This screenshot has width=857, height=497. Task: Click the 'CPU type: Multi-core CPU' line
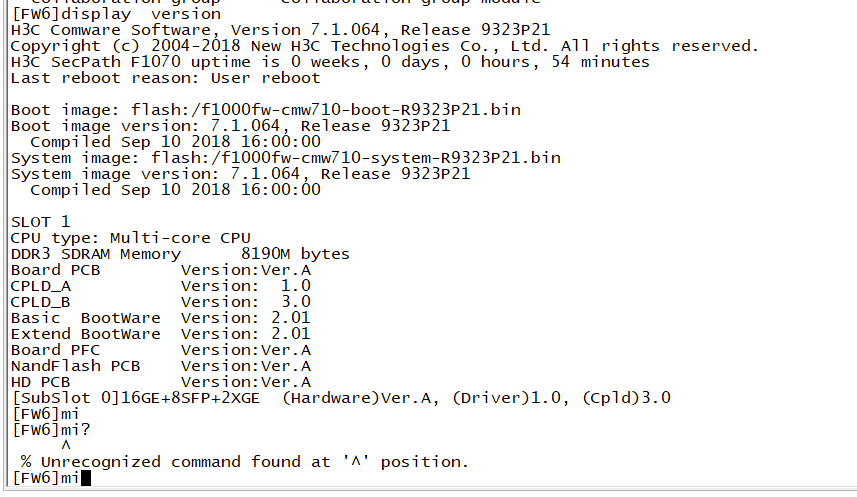[x=130, y=238]
